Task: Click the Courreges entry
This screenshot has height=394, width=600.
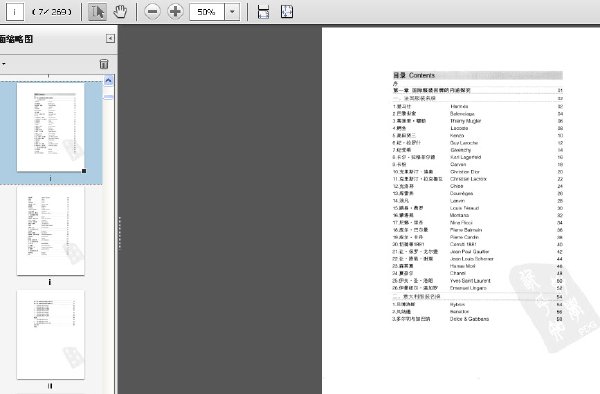Action: click(x=461, y=193)
